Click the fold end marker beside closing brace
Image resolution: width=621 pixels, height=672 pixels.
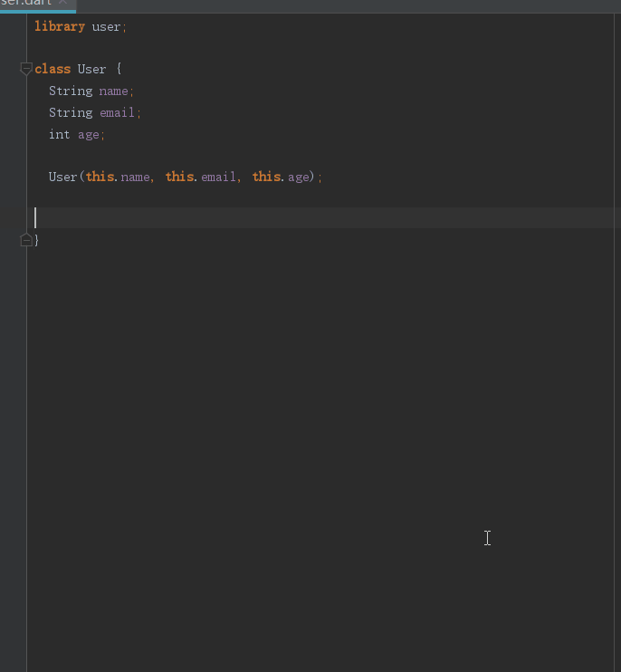26,240
